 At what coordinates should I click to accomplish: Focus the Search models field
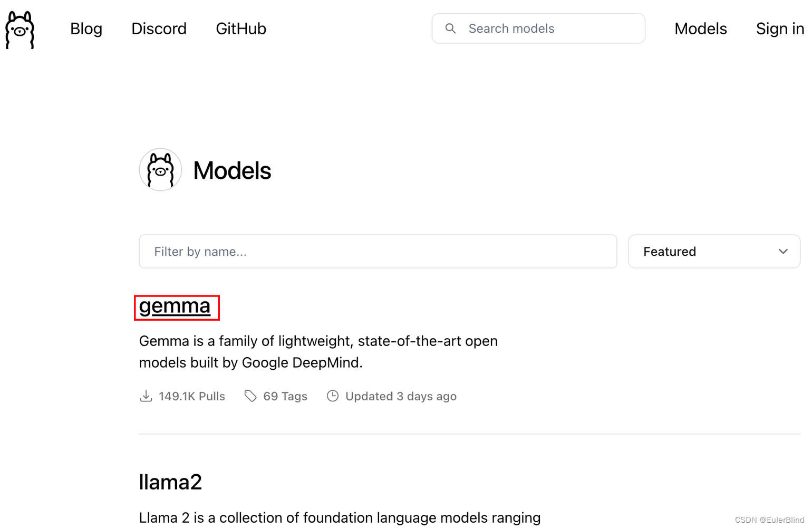538,28
